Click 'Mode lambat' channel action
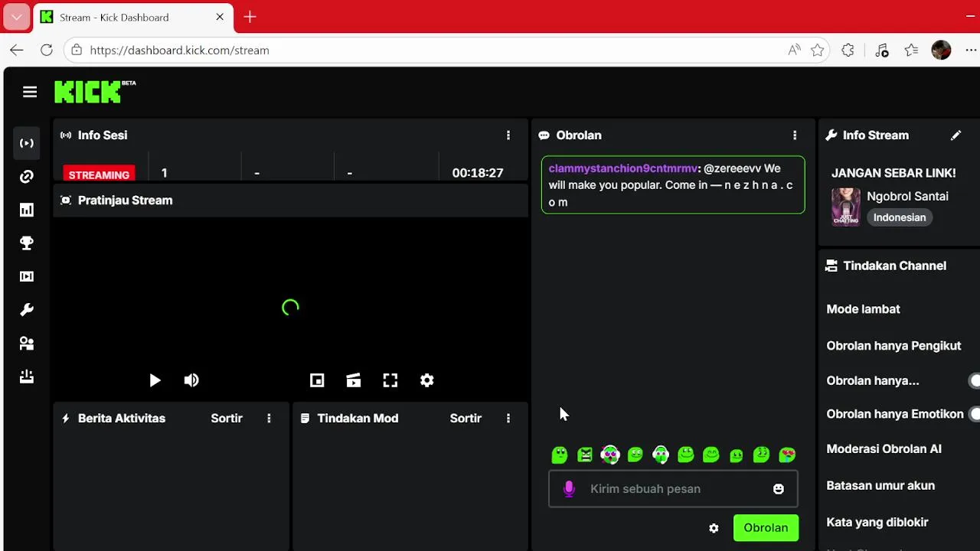 pyautogui.click(x=863, y=309)
